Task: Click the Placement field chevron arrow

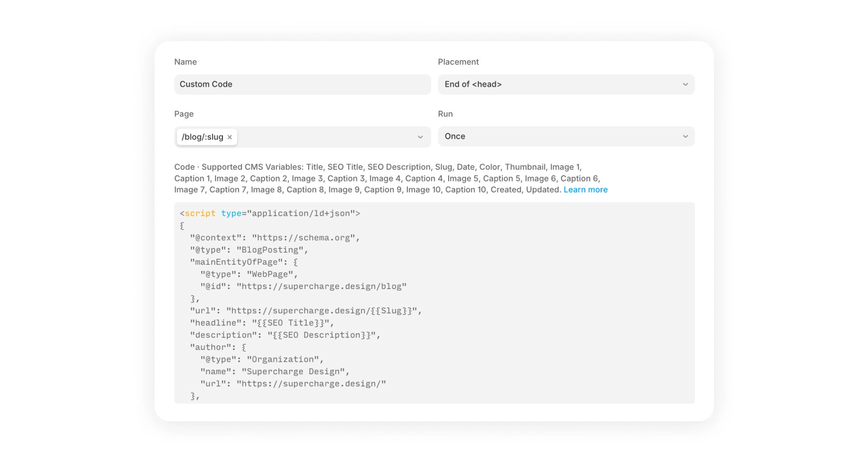Action: coord(685,85)
